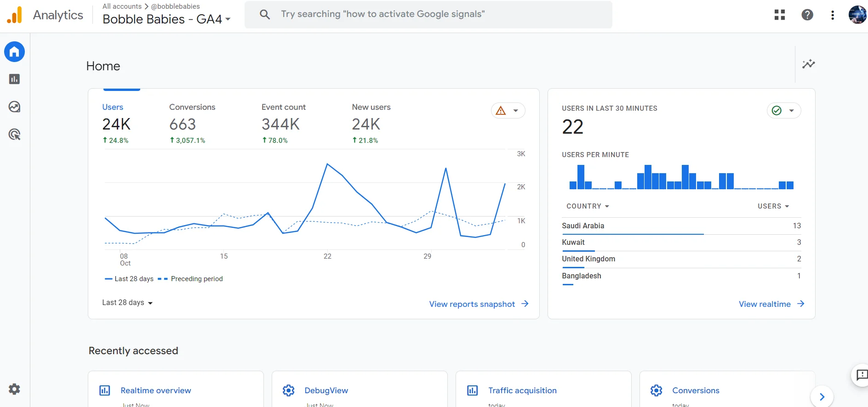Open the Realtime overview link
868x407 pixels.
(x=156, y=390)
